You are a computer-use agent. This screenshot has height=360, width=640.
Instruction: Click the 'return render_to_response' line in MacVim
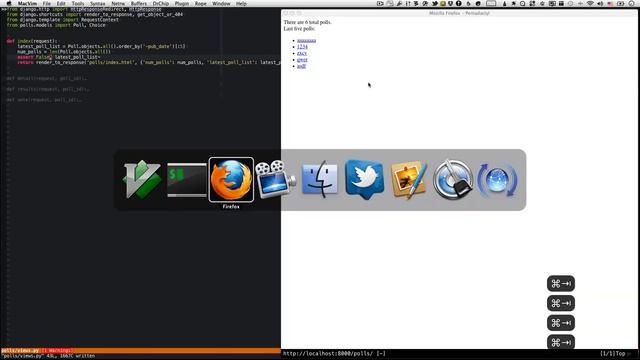tap(149, 62)
